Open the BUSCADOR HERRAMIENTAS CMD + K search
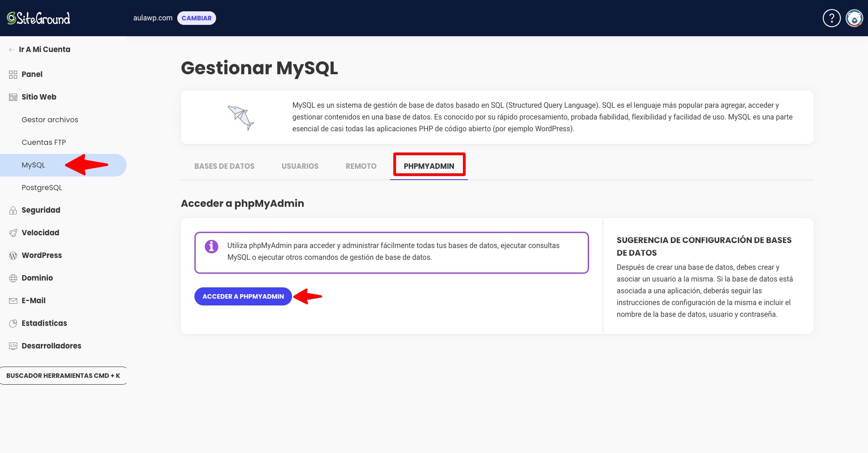Screen dimensions: 868x453 click(x=63, y=375)
